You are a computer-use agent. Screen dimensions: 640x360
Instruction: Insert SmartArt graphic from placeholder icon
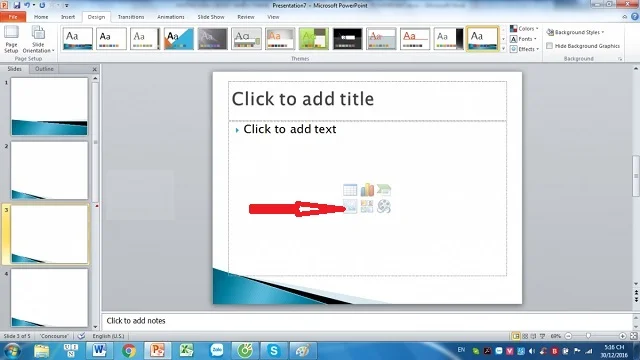pyautogui.click(x=384, y=190)
